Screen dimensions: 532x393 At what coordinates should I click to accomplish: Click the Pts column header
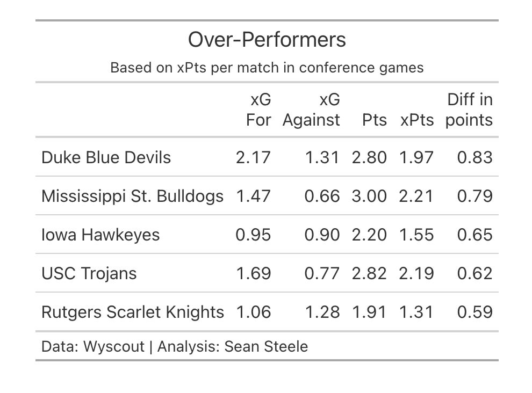click(x=374, y=120)
